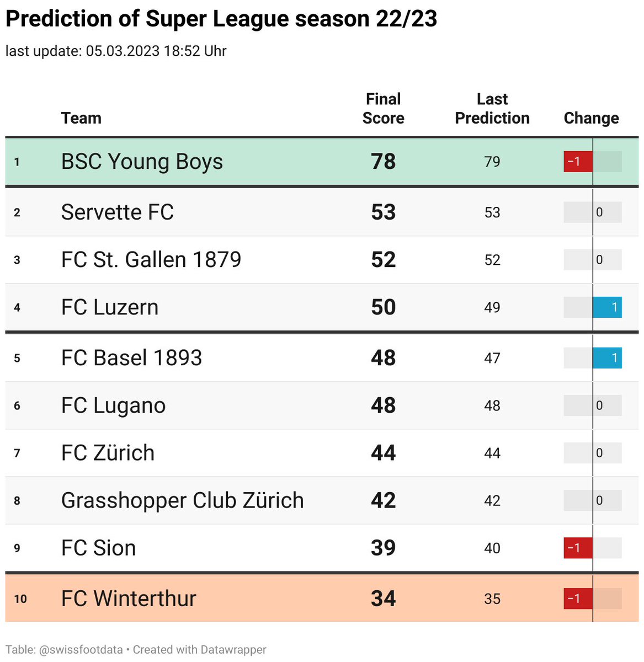Click the blue +1 bar for FC Basel 1893
The height and width of the screenshot is (662, 644).
pos(607,358)
